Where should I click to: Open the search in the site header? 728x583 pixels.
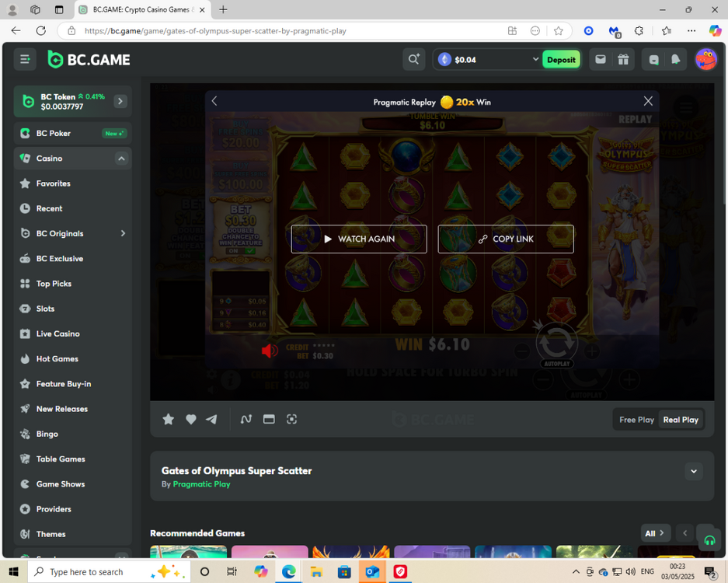[x=413, y=60]
